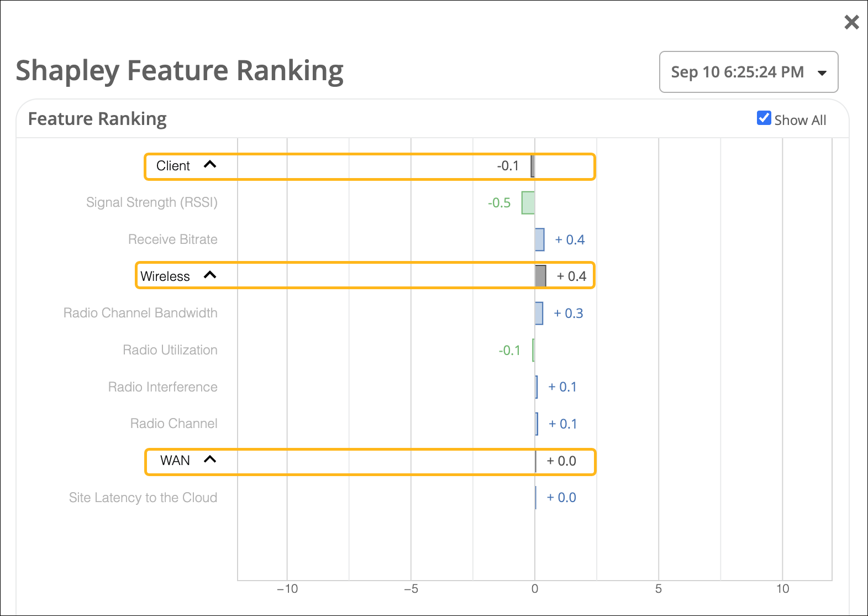Image resolution: width=868 pixels, height=616 pixels.
Task: Click the Signal Strength (RSSI) feature label
Action: tap(152, 202)
